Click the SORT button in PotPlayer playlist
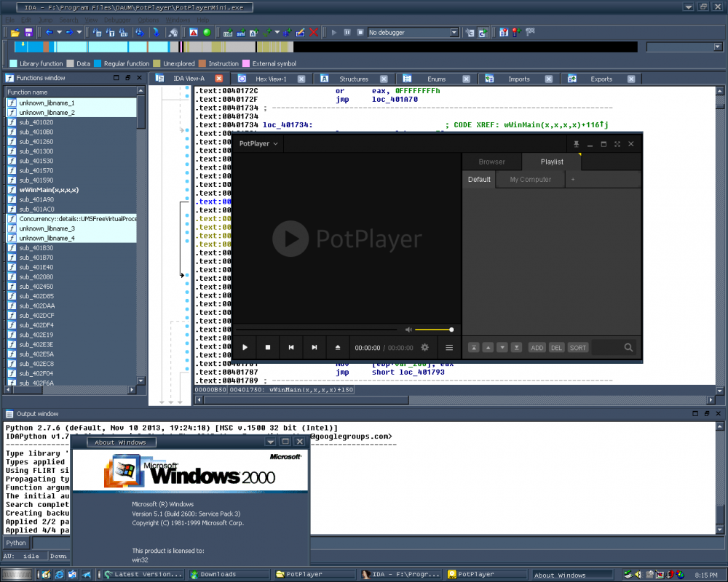The image size is (728, 582). coord(577,348)
